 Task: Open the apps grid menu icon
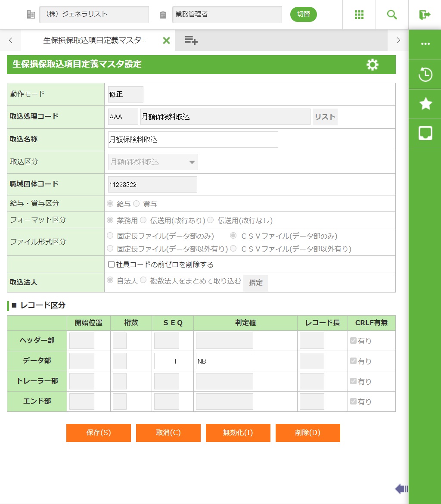point(359,15)
